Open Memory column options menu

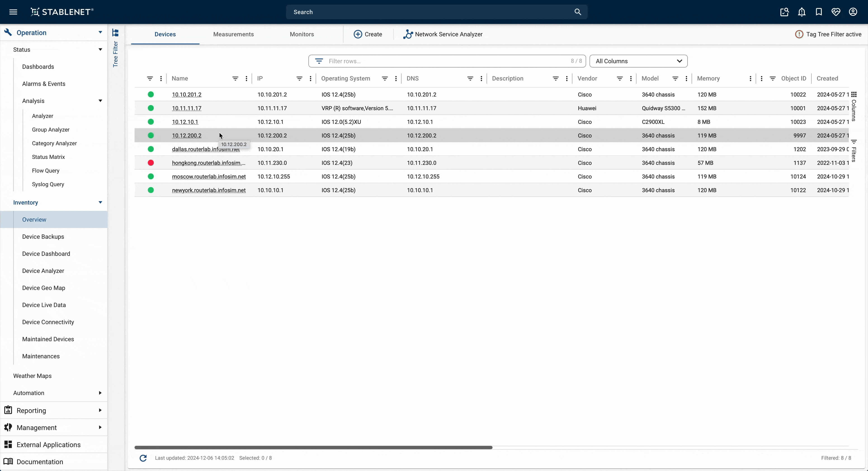(x=750, y=78)
